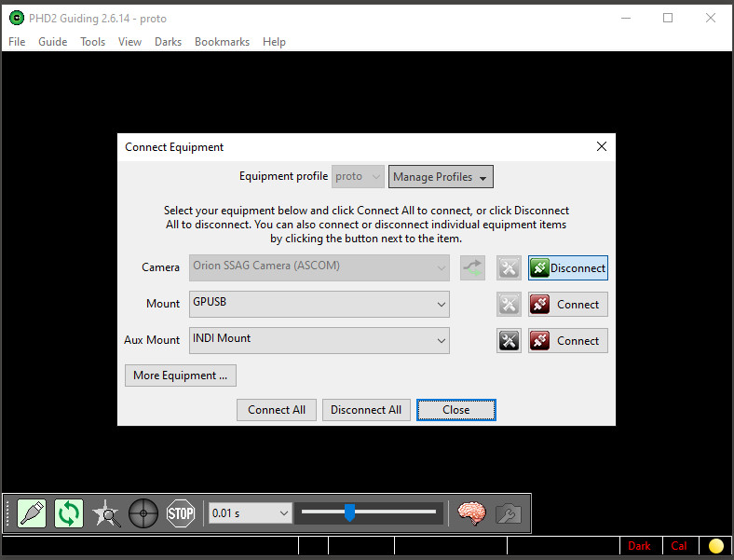734x560 pixels.
Task: Click the USB connect equipment toolbar icon
Action: click(32, 513)
